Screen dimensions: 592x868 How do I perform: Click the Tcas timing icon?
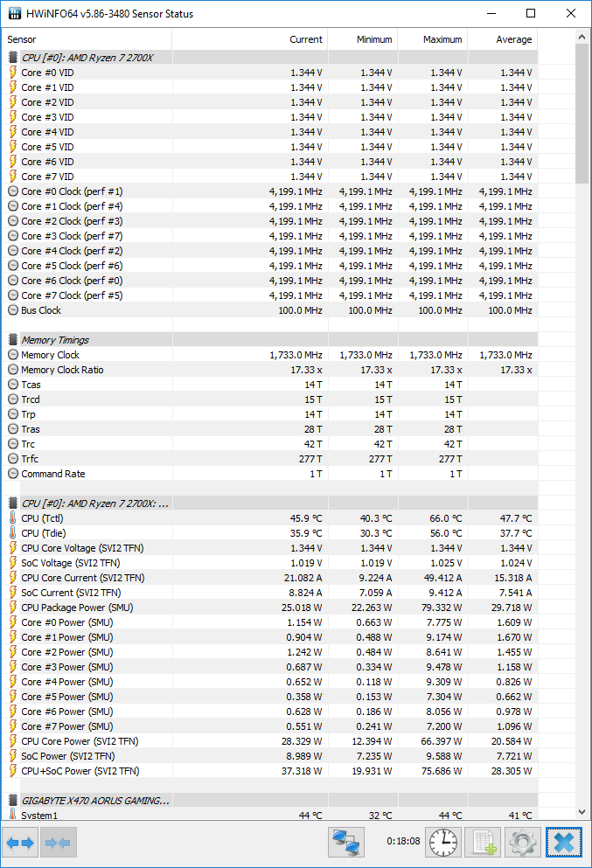[13, 385]
